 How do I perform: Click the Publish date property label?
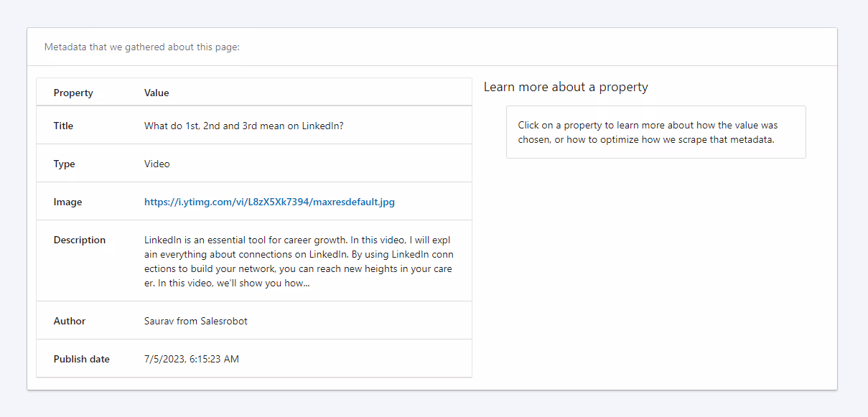81,359
